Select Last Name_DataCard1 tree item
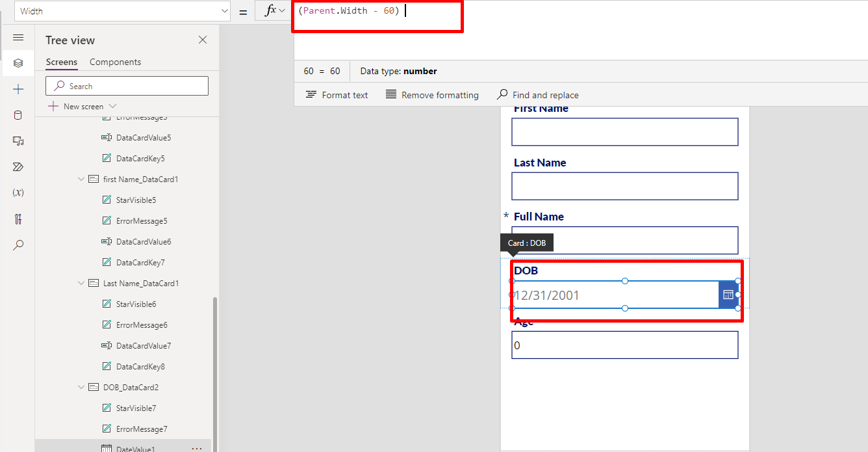Image resolution: width=868 pixels, height=452 pixels. 140,284
